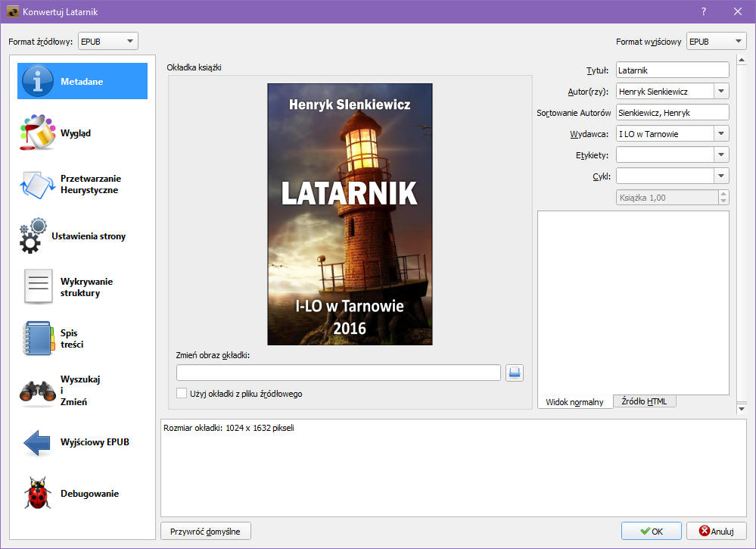The width and height of the screenshot is (756, 549).
Task: Select Wyszukaj i Zmień binoculars icon
Action: pyautogui.click(x=38, y=391)
